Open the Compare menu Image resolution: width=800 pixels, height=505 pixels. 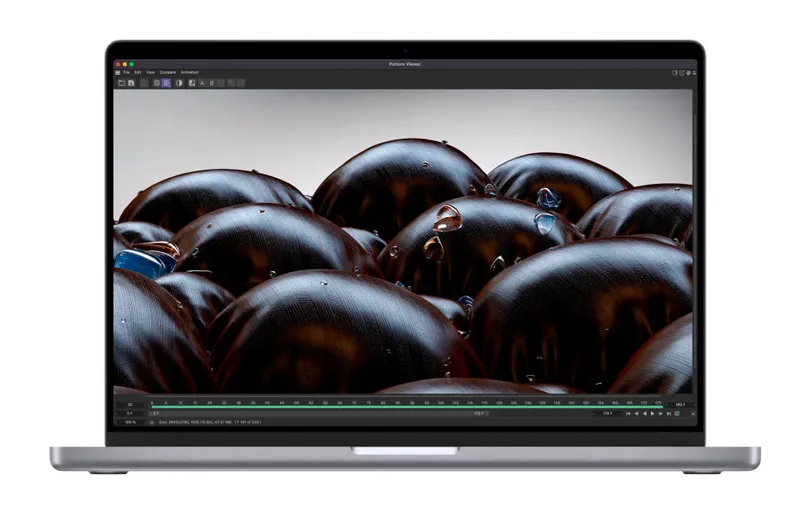tap(167, 72)
